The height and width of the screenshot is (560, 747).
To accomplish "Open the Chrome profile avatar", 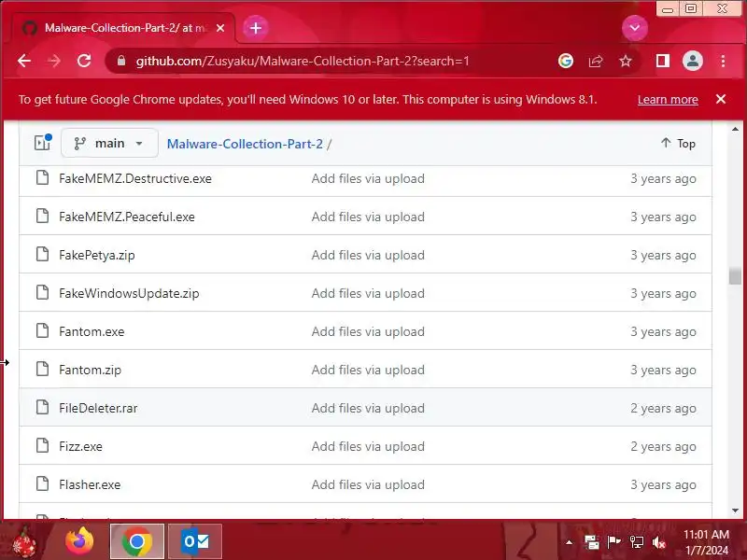I will (693, 61).
